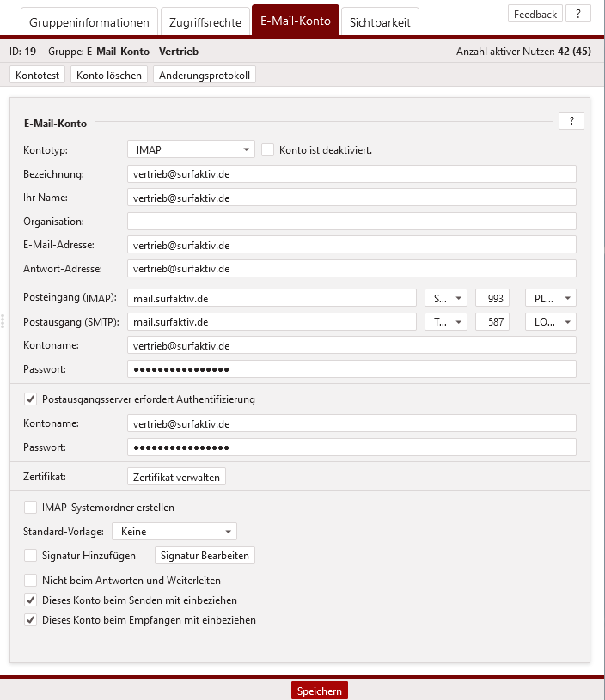
Task: Click Zertifikat verwalten button
Action: [x=176, y=477]
